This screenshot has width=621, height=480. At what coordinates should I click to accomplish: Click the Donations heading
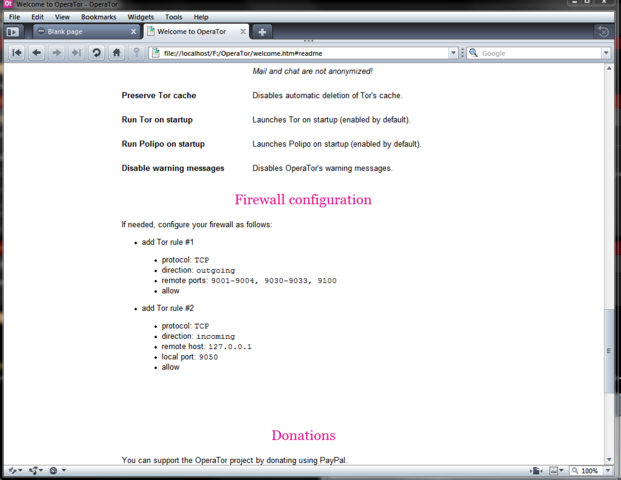pos(303,435)
